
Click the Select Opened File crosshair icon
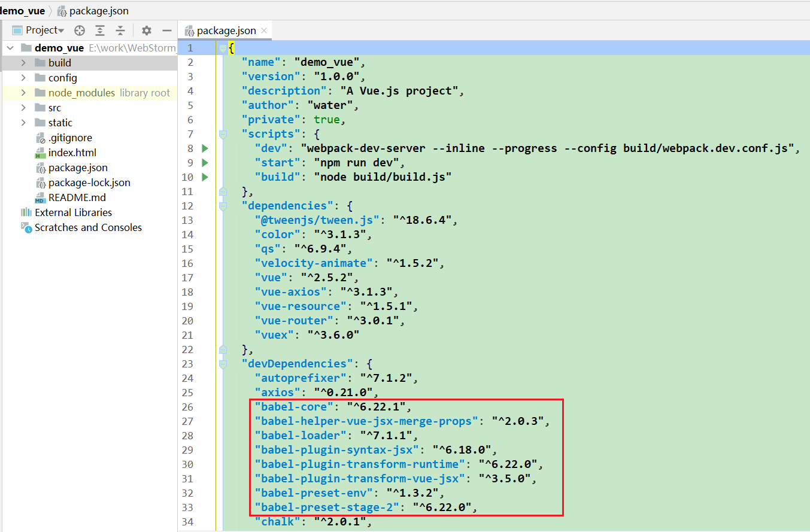[x=79, y=30]
